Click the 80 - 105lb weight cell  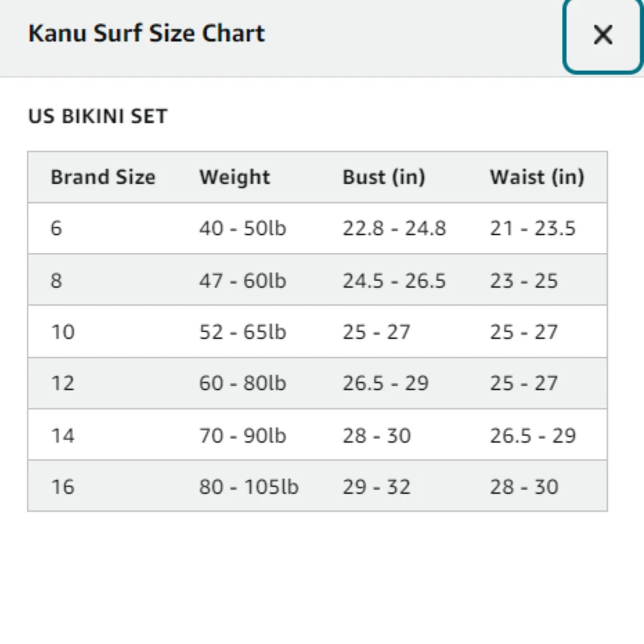(x=248, y=486)
